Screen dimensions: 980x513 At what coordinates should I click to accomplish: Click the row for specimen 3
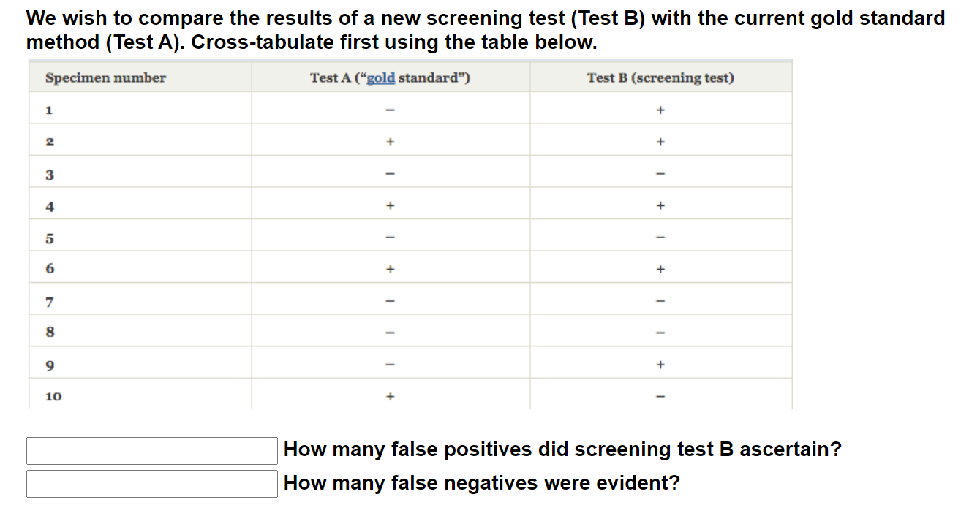[x=139, y=172]
